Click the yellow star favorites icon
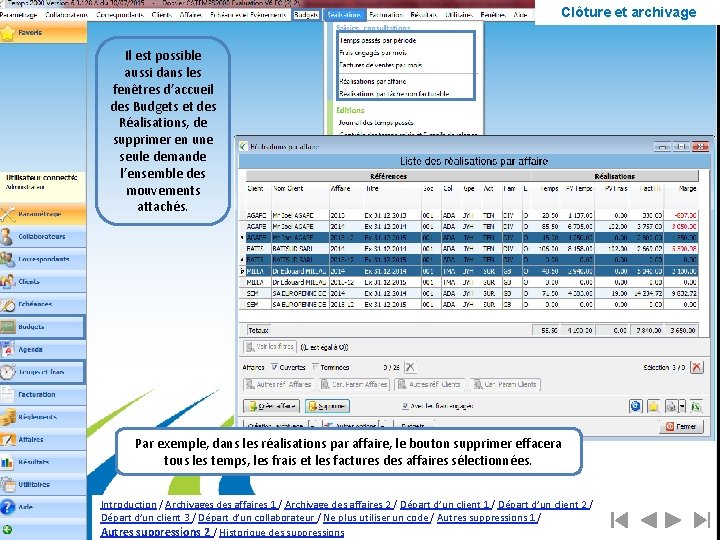Screen dimensions: 720x540 pyautogui.click(x=653, y=406)
